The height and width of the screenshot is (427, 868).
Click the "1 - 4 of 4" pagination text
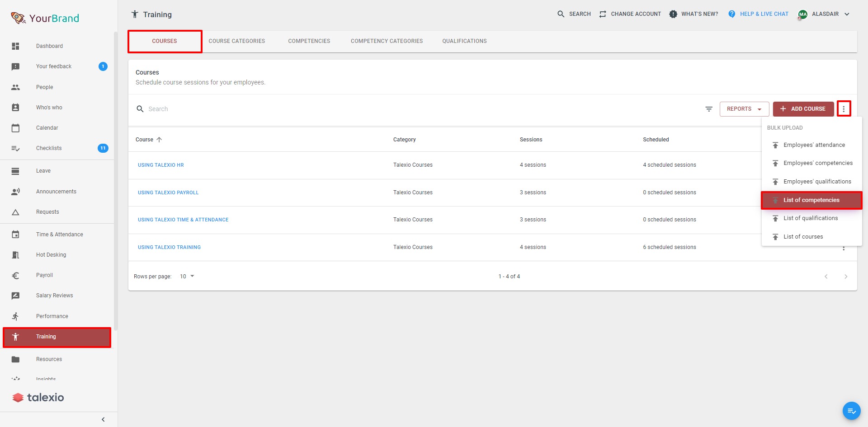(509, 277)
